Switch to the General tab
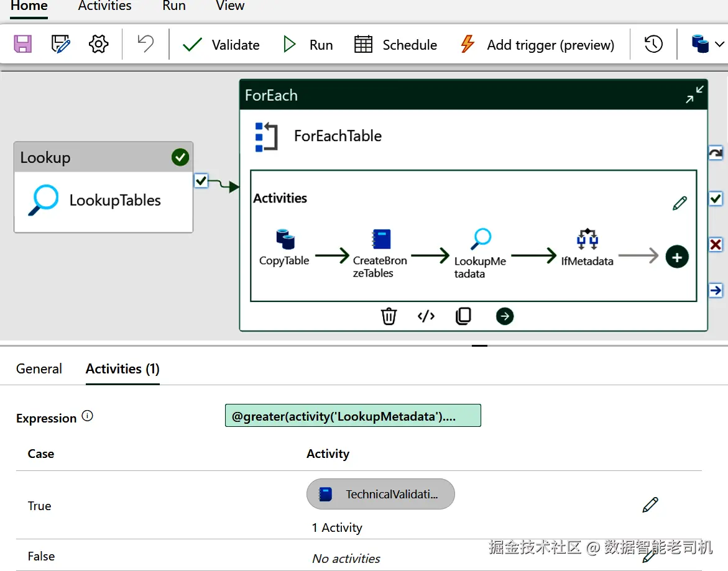Viewport: 728px width, 571px height. coord(39,368)
